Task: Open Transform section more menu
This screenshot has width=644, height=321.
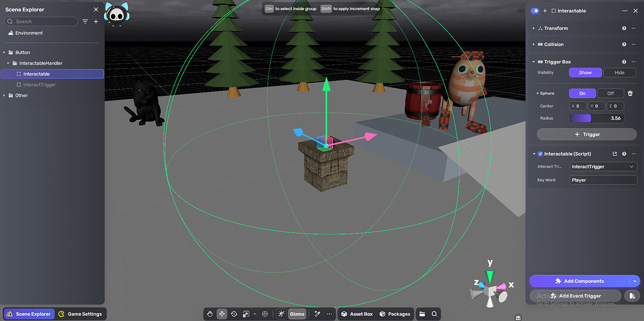Action: (633, 29)
